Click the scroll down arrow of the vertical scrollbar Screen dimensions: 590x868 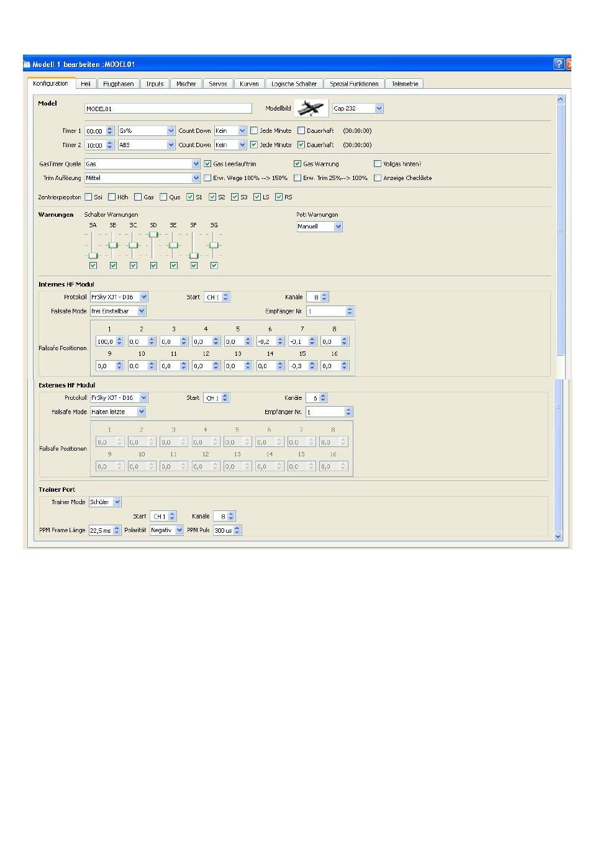pyautogui.click(x=558, y=536)
